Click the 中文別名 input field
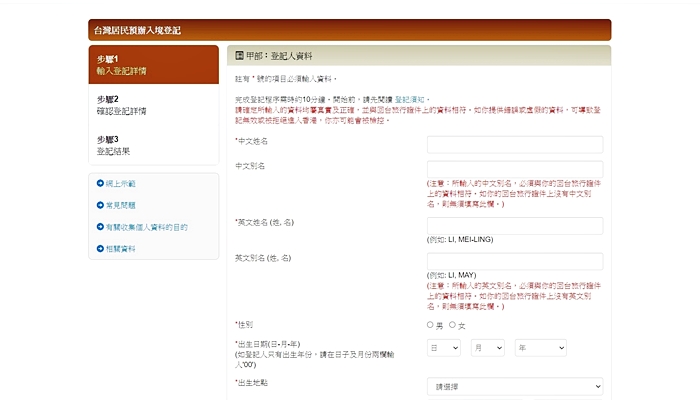This screenshot has height=400, width=700. click(x=515, y=169)
